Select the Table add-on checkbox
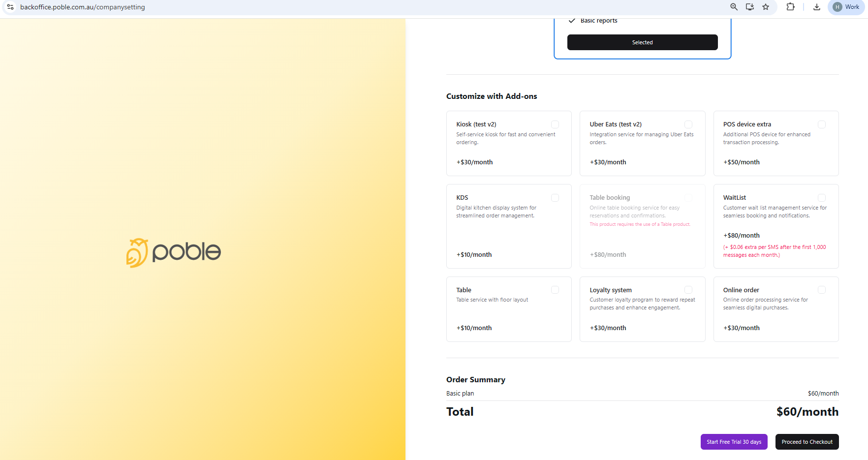This screenshot has height=460, width=868. point(555,290)
